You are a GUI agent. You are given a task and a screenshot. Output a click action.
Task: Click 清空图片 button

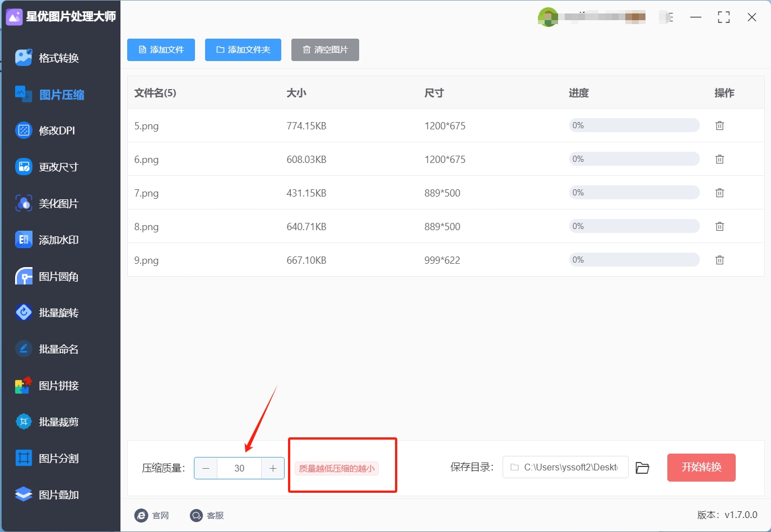(x=325, y=50)
